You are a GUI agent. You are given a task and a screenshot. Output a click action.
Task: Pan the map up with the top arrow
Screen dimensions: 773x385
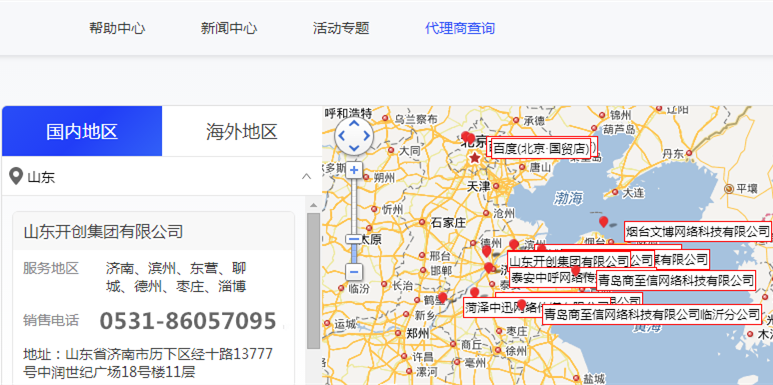pyautogui.click(x=354, y=123)
